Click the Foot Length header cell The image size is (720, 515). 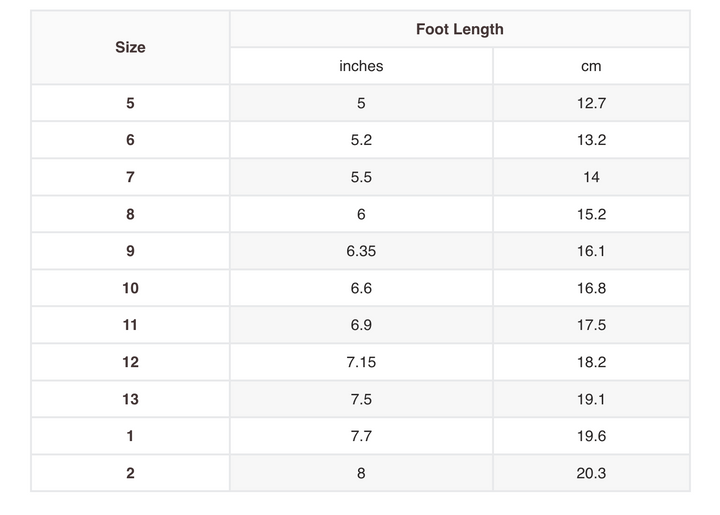coord(460,29)
